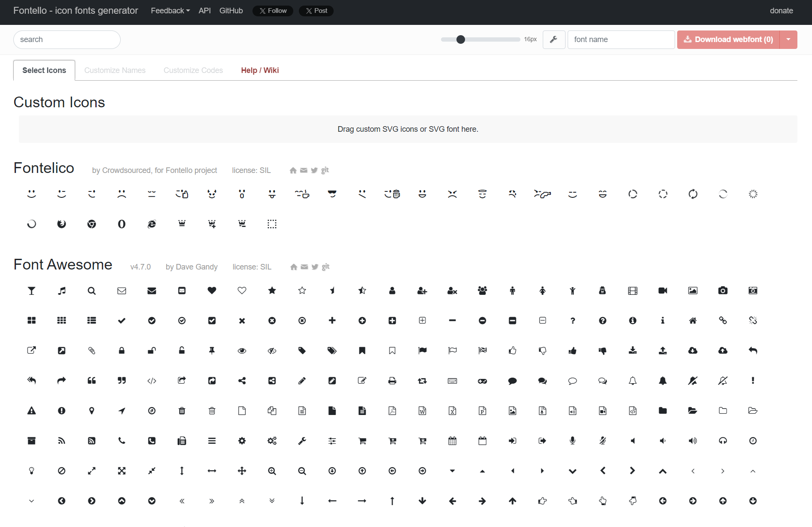Expand the Download webfont options caret
The width and height of the screenshot is (812, 527).
788,39
